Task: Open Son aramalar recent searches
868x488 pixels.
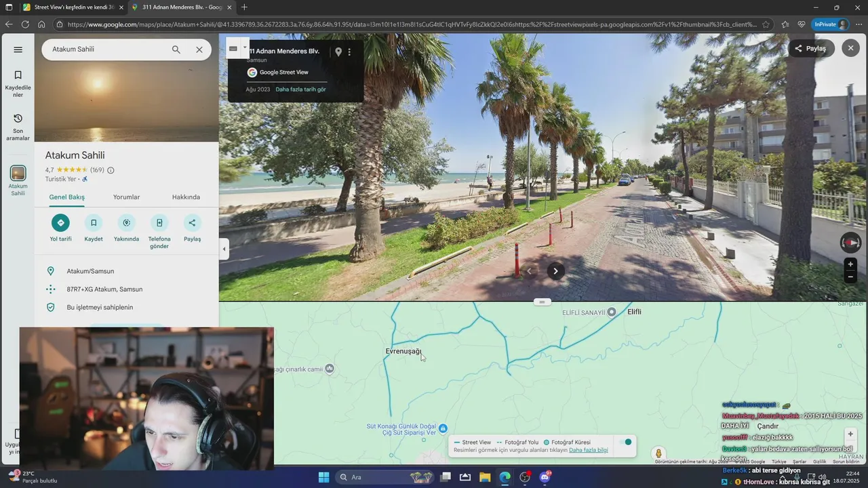Action: point(18,127)
